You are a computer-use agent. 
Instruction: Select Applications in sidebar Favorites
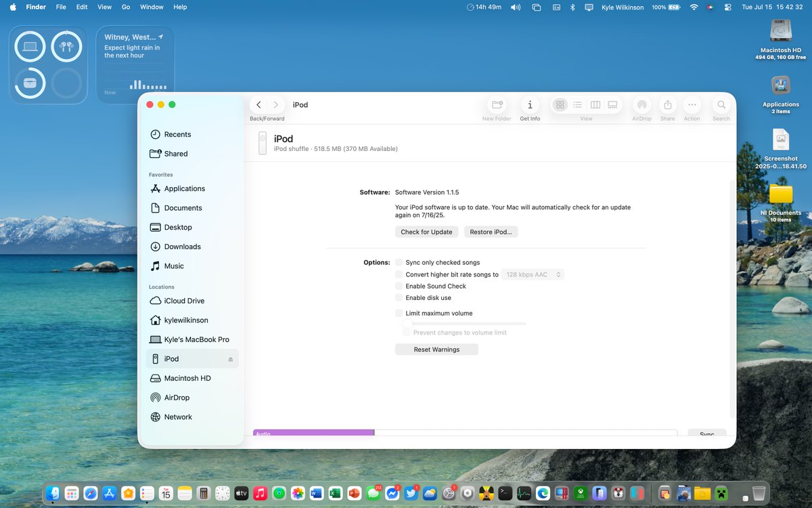pos(192,188)
